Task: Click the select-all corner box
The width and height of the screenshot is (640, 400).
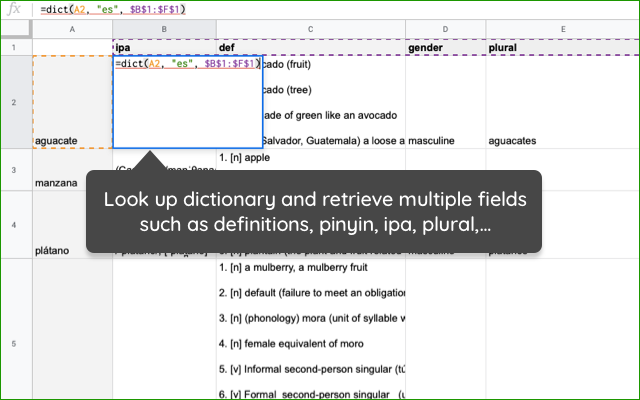Action: point(16,29)
